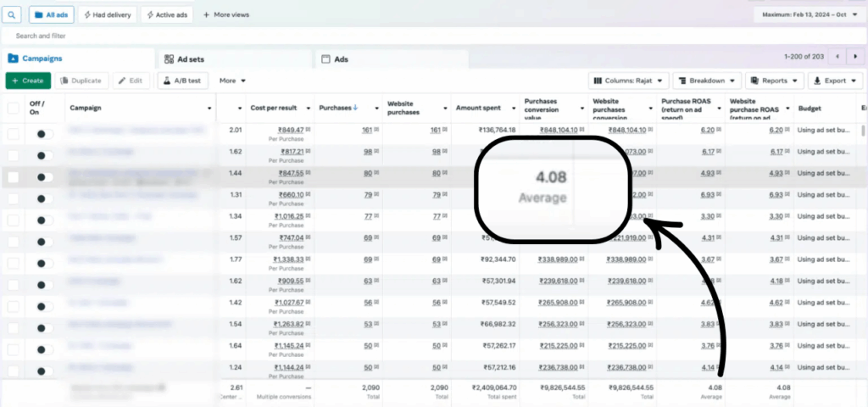Click the Edit button
The image size is (868, 407).
[131, 81]
